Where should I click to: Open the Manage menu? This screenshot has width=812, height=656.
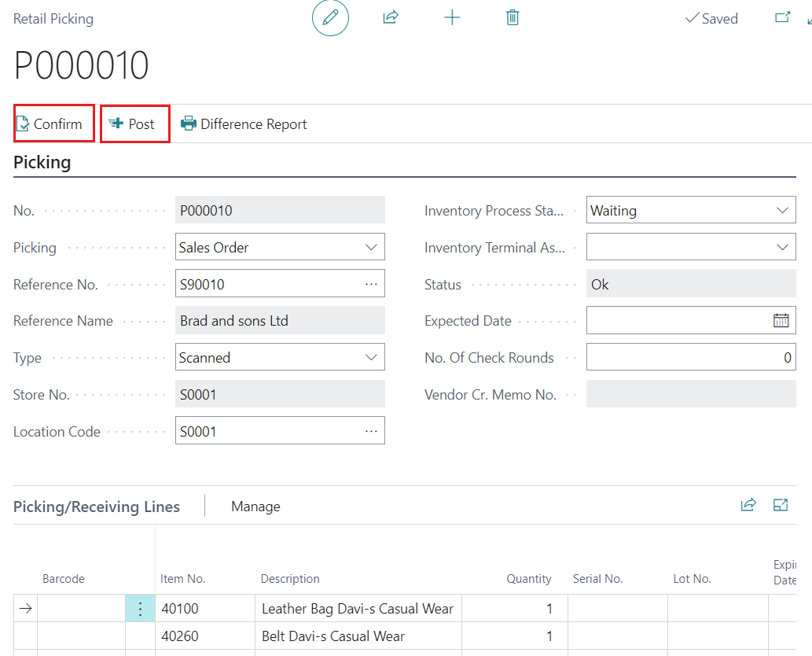255,507
